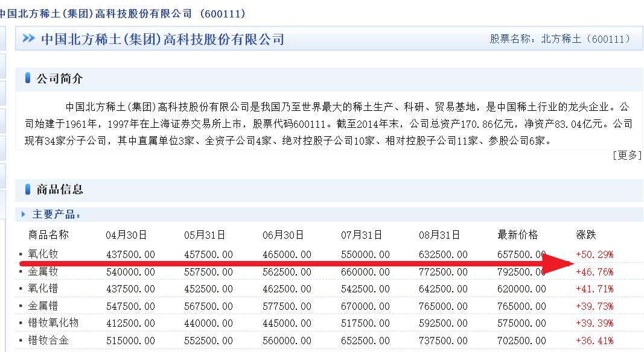Click 镨钕合金 latest price 702500.00
Viewport: 644px width, 352px height.
[x=521, y=341]
